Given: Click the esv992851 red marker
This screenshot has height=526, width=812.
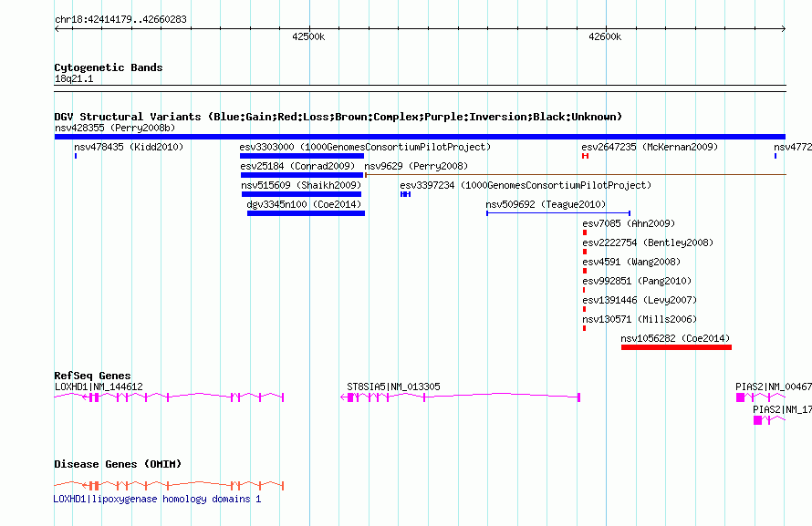Looking at the screenshot, I should (x=584, y=290).
